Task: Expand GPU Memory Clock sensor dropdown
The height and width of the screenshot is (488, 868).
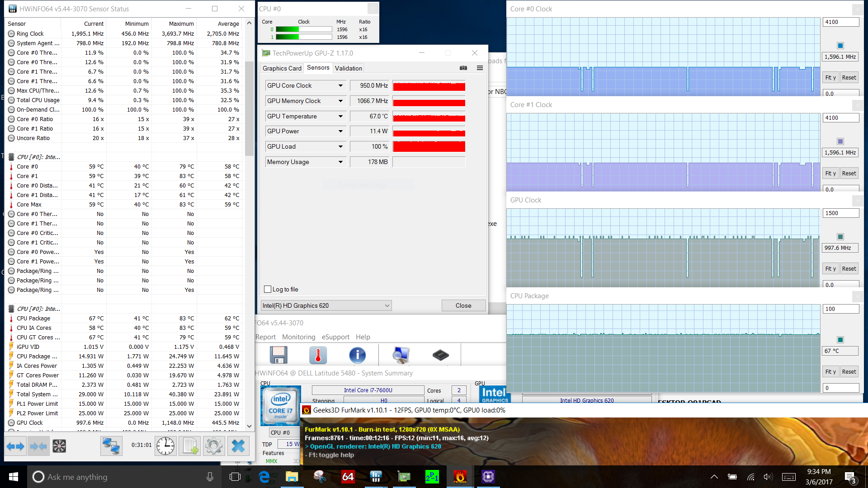Action: (x=340, y=101)
